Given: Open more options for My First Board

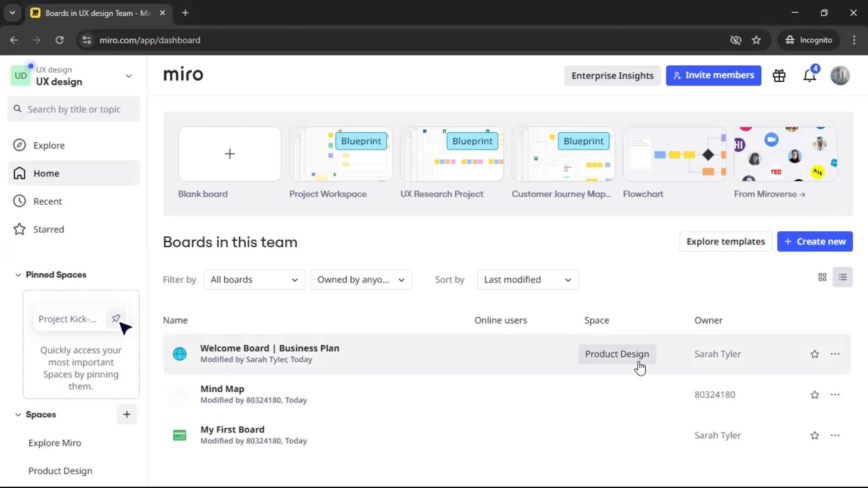Looking at the screenshot, I should click(835, 436).
